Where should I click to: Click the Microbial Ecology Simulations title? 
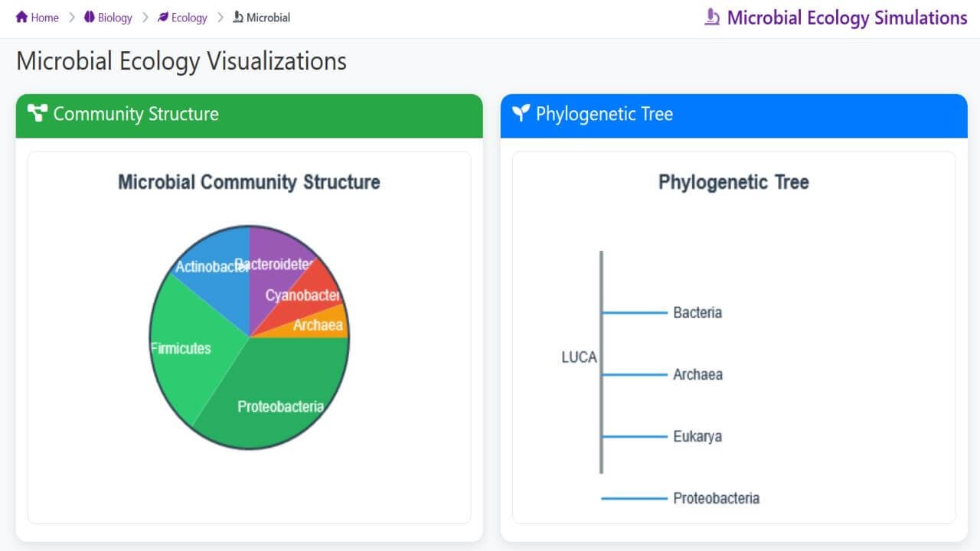point(847,18)
